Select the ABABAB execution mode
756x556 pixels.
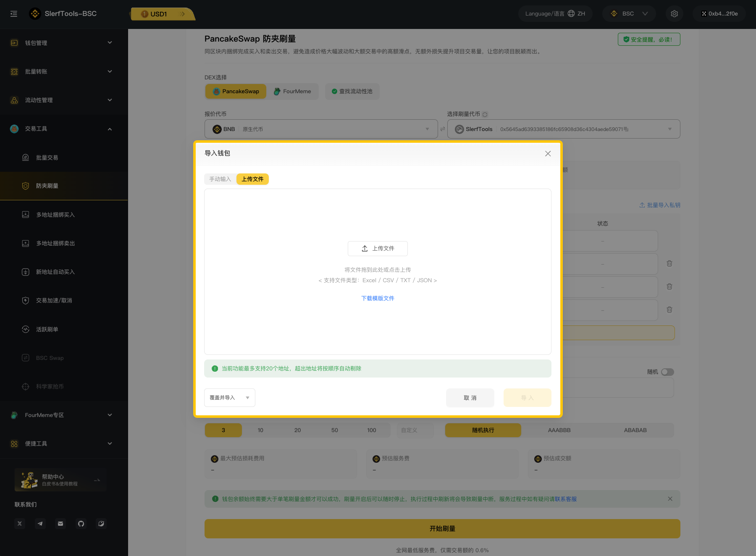click(x=635, y=430)
